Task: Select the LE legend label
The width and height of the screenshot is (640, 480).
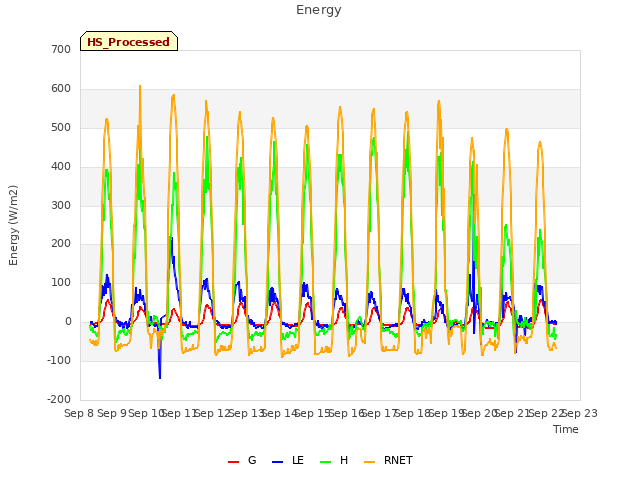Action: coord(298,460)
